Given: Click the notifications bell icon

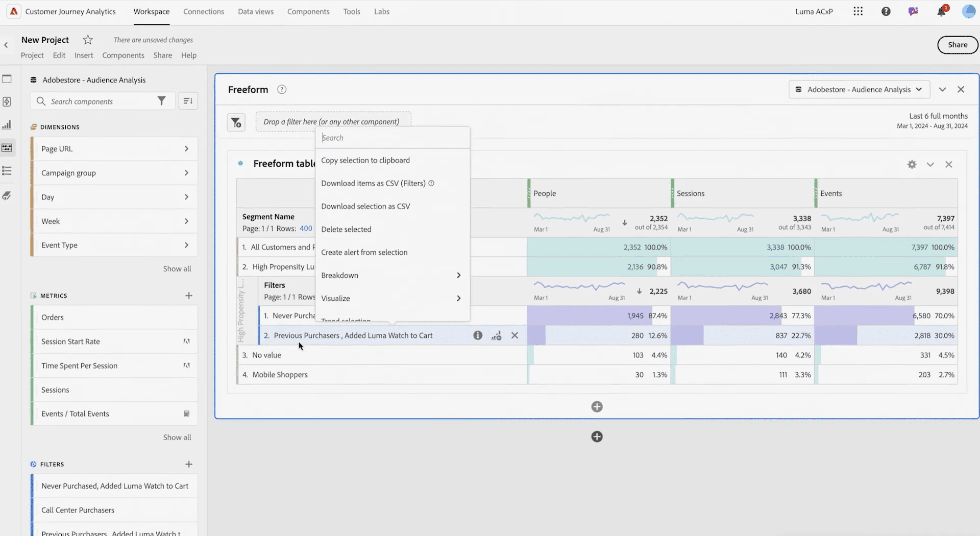Looking at the screenshot, I should [941, 11].
